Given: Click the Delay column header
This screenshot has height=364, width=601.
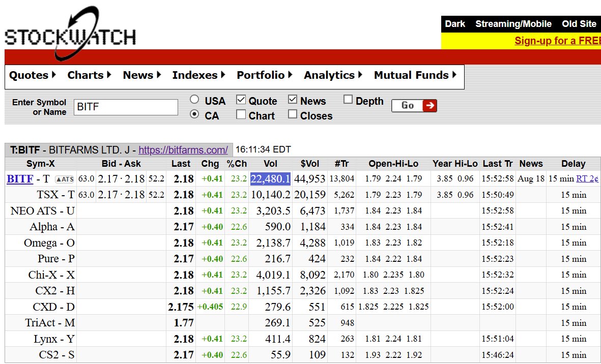Looking at the screenshot, I should point(574,164).
